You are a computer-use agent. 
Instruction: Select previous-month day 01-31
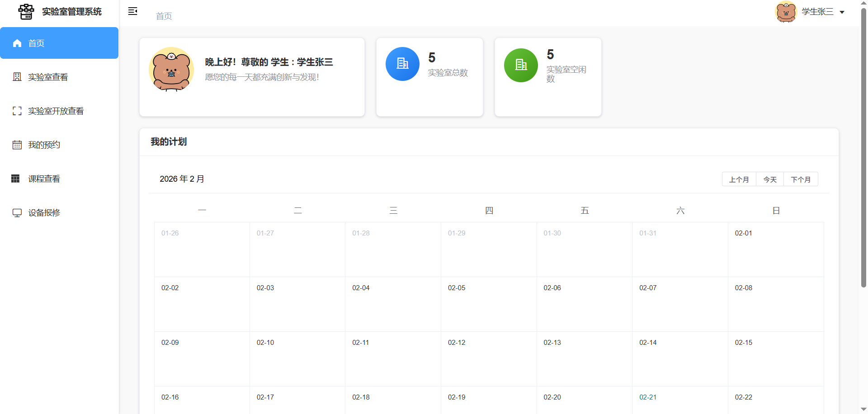(x=680, y=249)
